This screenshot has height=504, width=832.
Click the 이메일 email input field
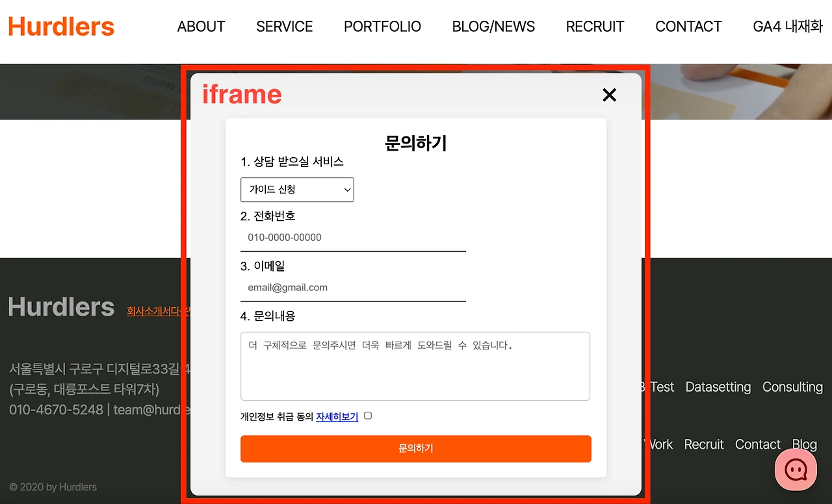pos(353,288)
